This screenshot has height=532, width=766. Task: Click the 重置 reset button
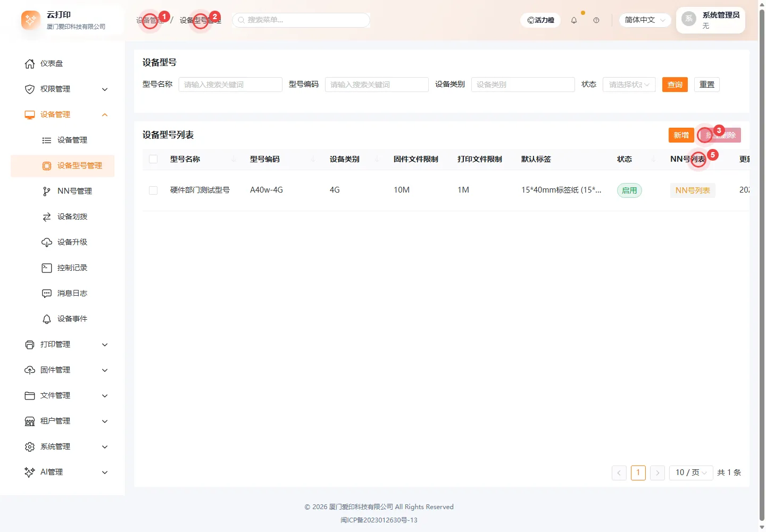pos(707,85)
